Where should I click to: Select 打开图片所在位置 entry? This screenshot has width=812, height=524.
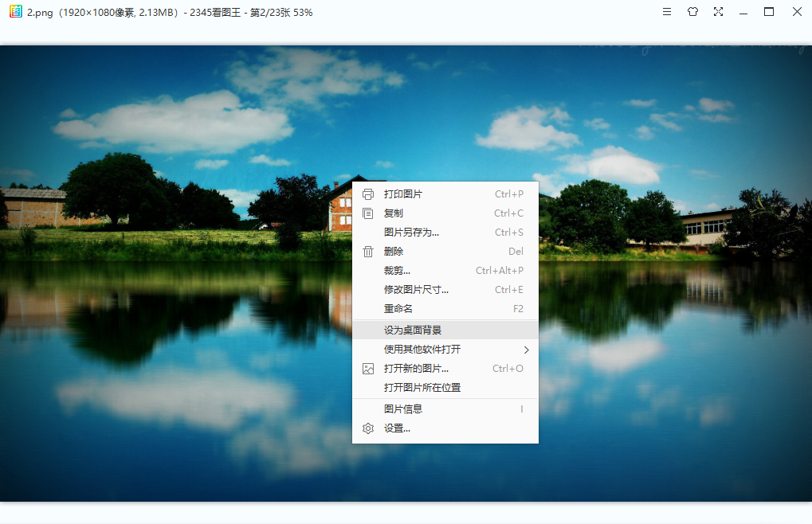(445, 388)
